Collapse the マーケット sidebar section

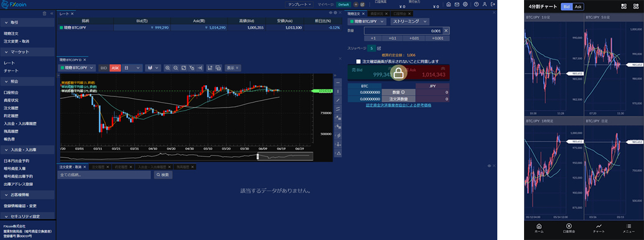27,52
